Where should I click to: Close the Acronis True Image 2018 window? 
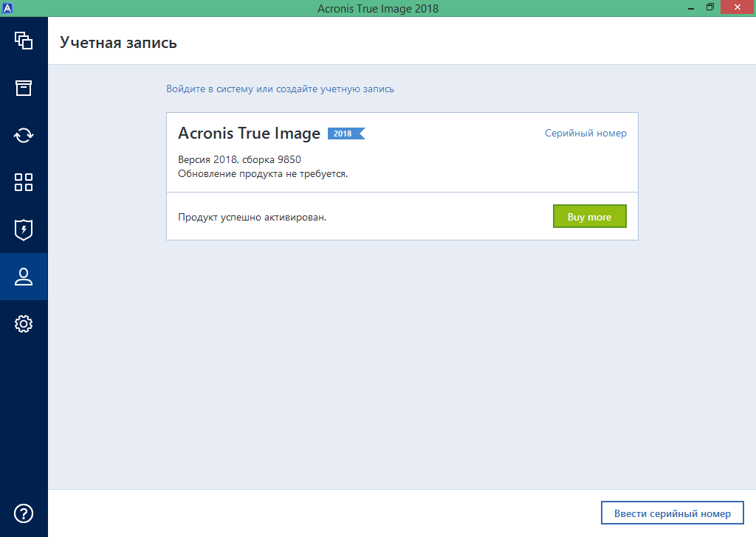pos(738,7)
